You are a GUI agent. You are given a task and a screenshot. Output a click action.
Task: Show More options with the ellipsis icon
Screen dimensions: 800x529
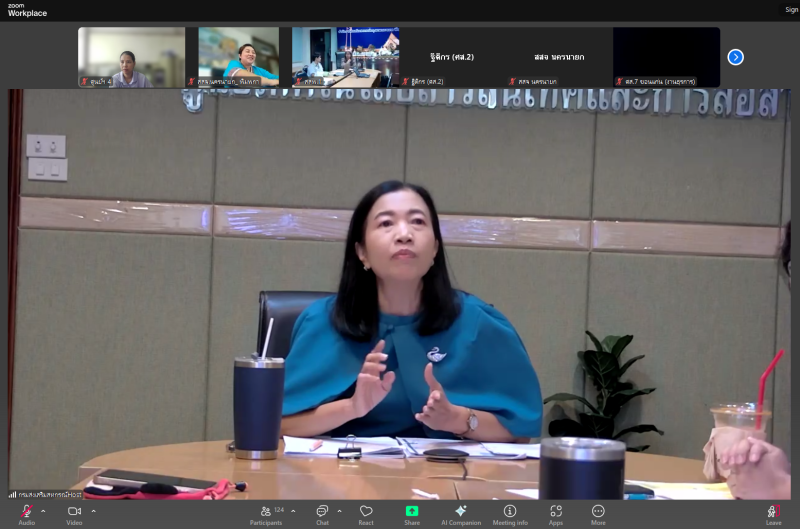click(x=598, y=512)
